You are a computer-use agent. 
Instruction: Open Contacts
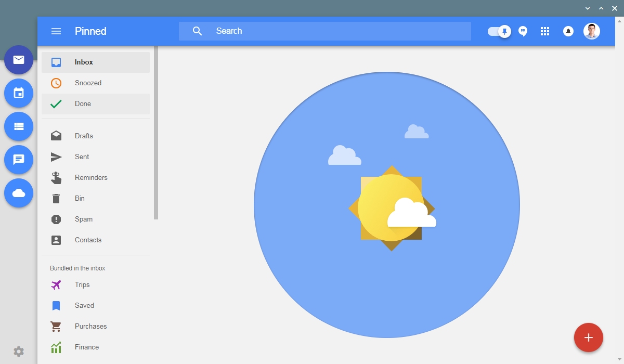[96, 240]
